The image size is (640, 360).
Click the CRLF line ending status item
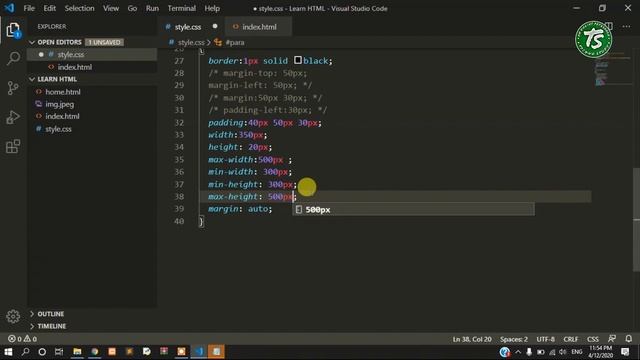571,339
